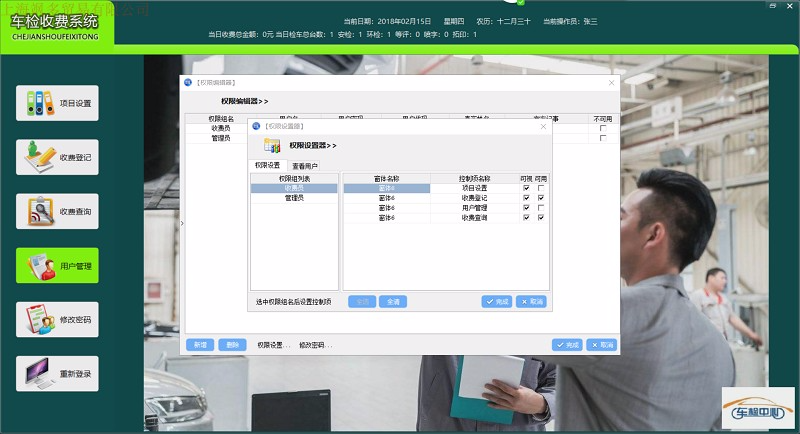Uncheck 可视 checkbox for 收费登记 row
The height and width of the screenshot is (434, 800).
[526, 198]
